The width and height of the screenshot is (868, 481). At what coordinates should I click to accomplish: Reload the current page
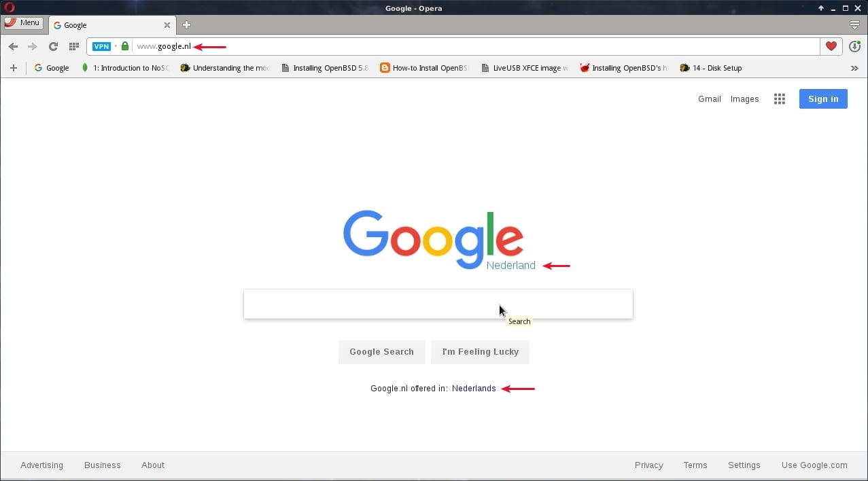[53, 47]
